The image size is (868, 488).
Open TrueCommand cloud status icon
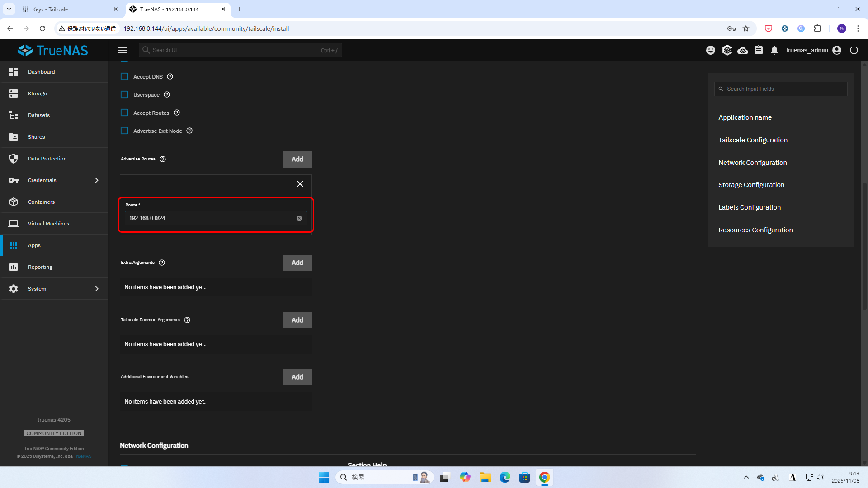click(742, 50)
